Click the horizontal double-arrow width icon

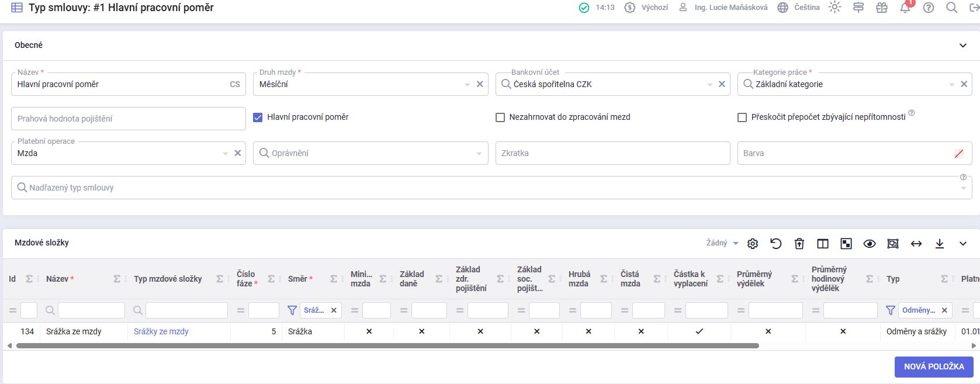[x=916, y=244]
